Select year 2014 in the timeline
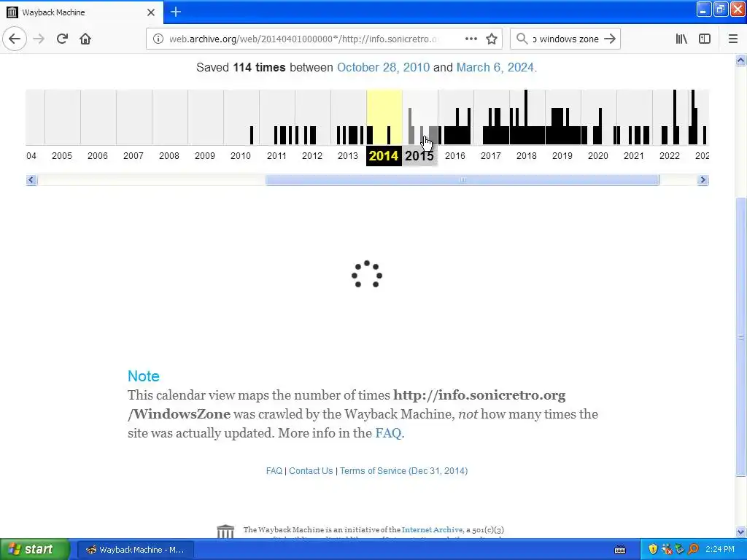Screen dimensions: 747x560 [384, 156]
